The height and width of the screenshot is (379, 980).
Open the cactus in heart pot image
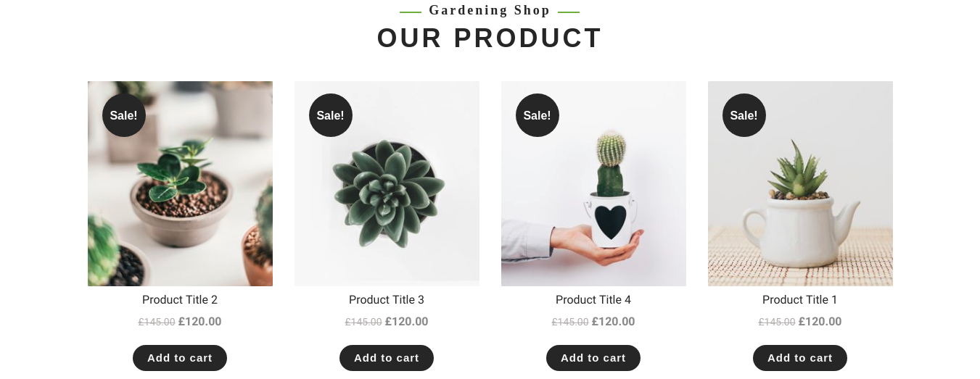pyautogui.click(x=593, y=183)
